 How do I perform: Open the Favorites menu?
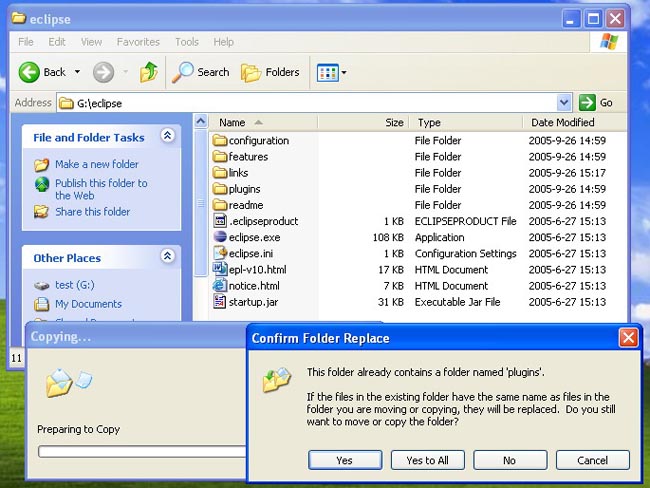tap(138, 42)
